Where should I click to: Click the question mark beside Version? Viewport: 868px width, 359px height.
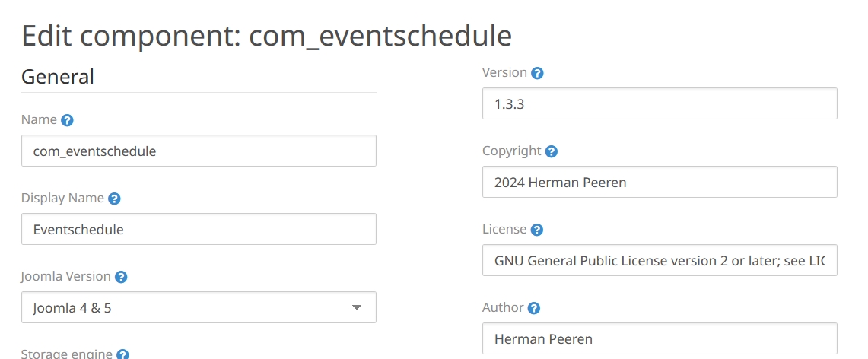coord(537,73)
